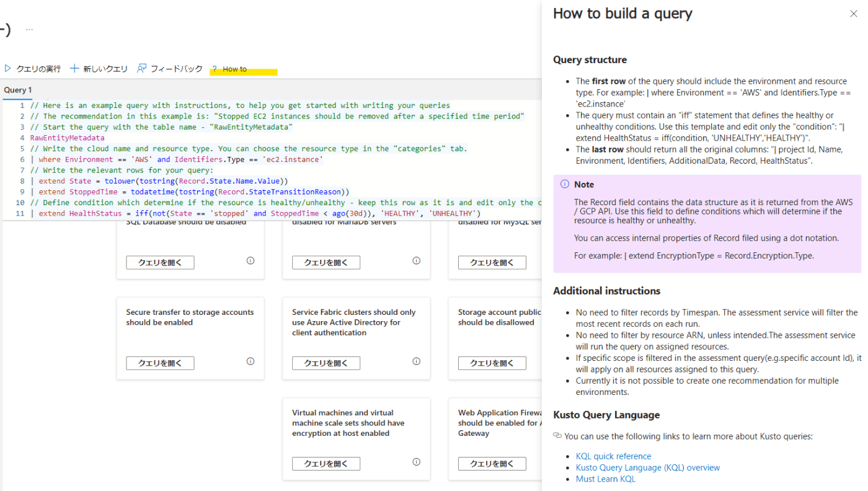Click line number 11 in the editor gutter

tap(20, 213)
